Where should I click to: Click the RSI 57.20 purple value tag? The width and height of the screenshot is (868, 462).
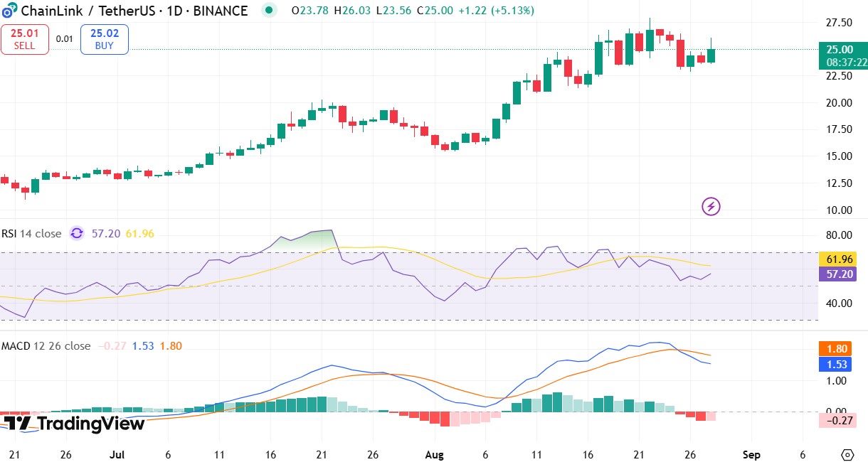[x=839, y=274]
